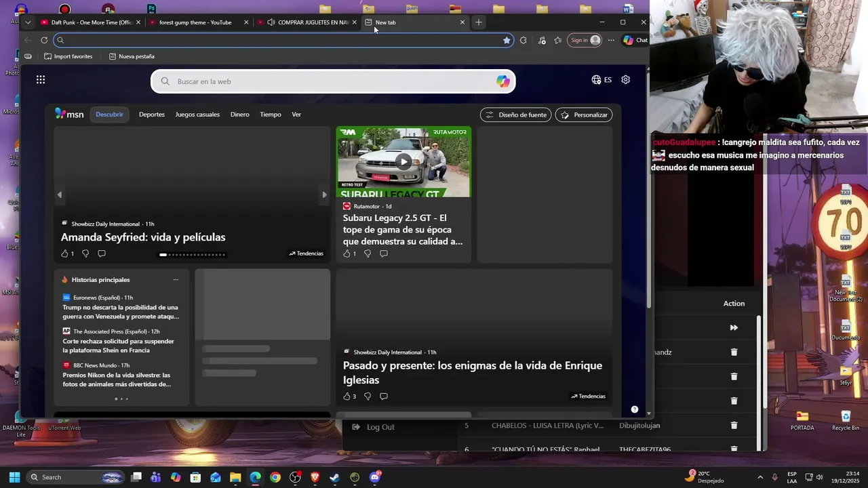Open the Windows Start menu
868x488 pixels.
[x=14, y=477]
